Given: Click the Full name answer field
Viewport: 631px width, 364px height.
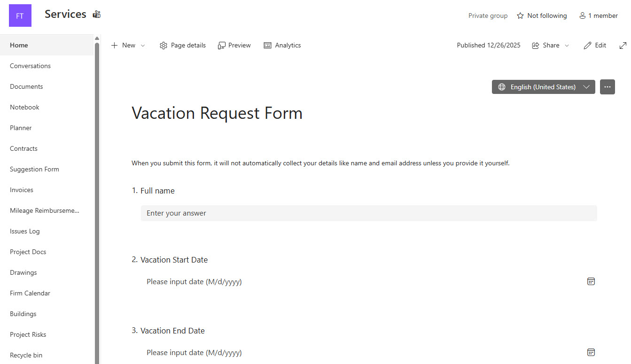Looking at the screenshot, I should pos(369,213).
